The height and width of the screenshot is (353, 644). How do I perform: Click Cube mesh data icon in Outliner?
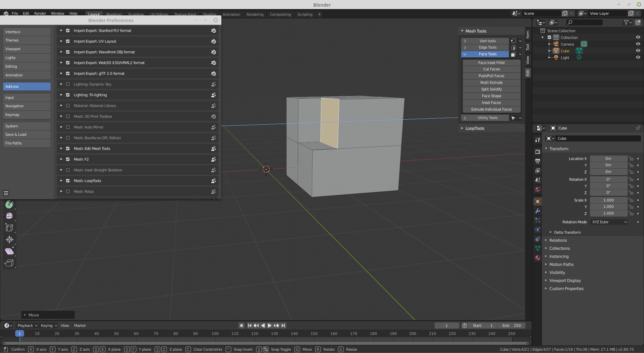point(579,51)
